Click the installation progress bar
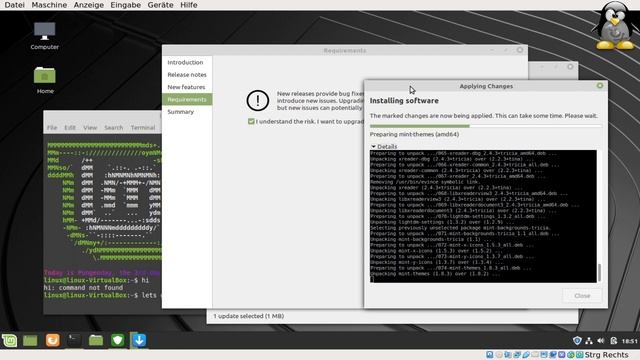 tap(486, 126)
